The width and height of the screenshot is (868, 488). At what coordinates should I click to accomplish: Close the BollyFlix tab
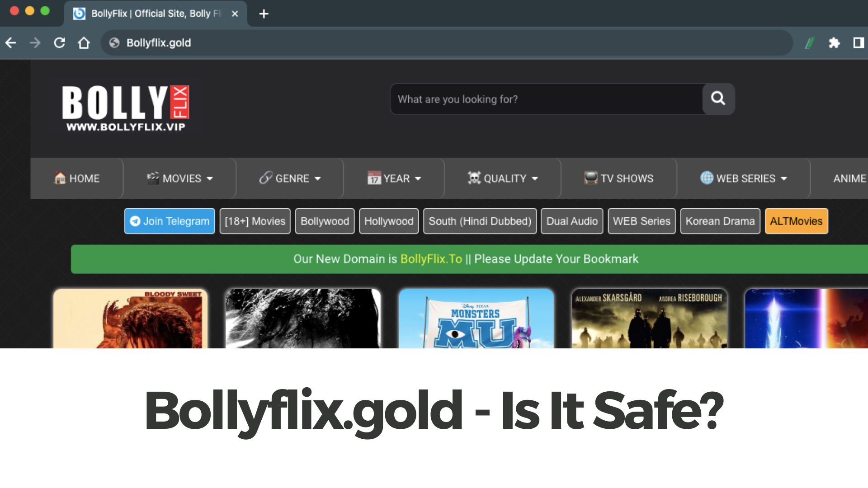(x=235, y=14)
